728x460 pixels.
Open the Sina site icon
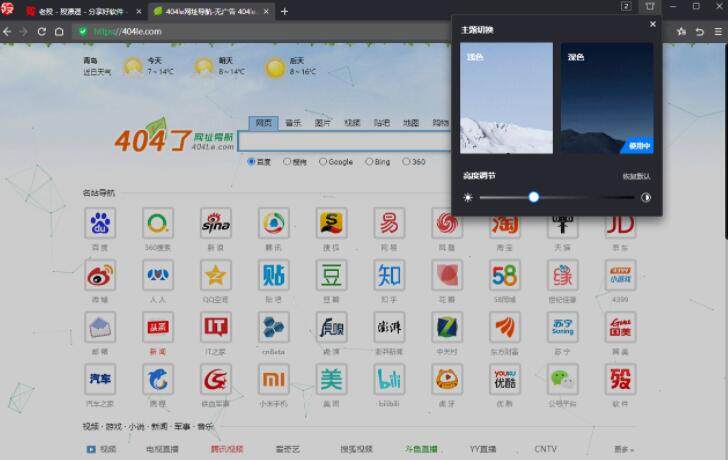[215, 223]
